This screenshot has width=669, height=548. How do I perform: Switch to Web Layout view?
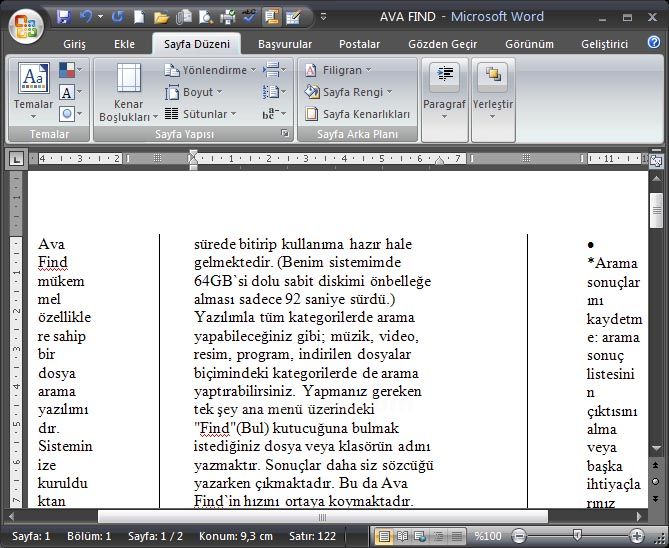[419, 536]
